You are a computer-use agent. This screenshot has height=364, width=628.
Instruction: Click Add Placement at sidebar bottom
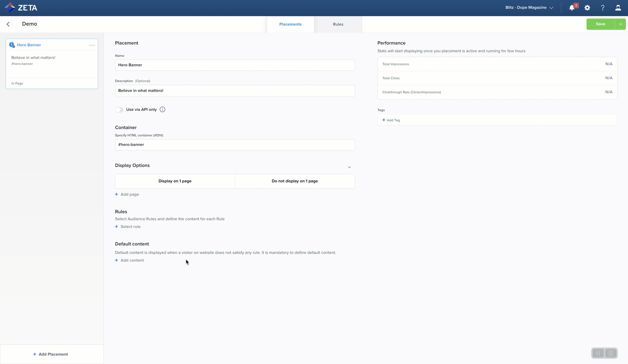tap(51, 354)
